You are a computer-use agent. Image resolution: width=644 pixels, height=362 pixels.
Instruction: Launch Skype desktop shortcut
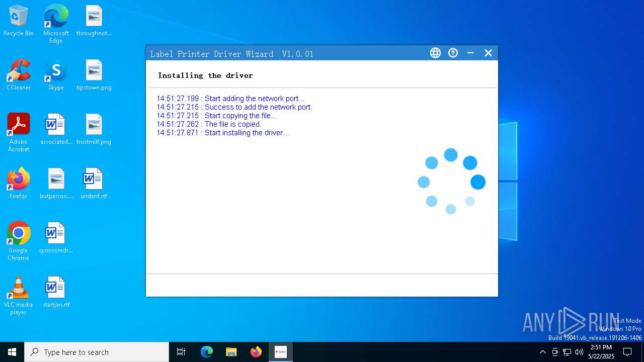pyautogui.click(x=56, y=75)
